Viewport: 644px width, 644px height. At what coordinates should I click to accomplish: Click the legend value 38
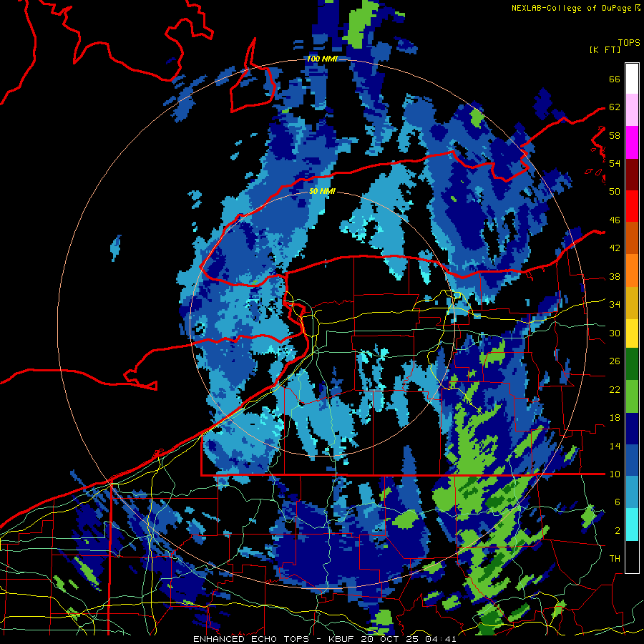(x=615, y=276)
